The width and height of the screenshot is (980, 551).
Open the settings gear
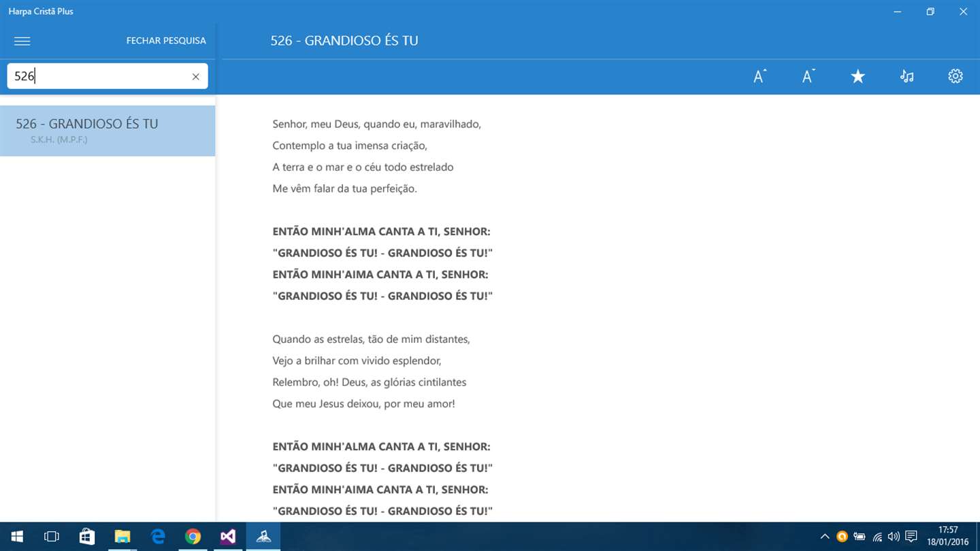pyautogui.click(x=955, y=76)
